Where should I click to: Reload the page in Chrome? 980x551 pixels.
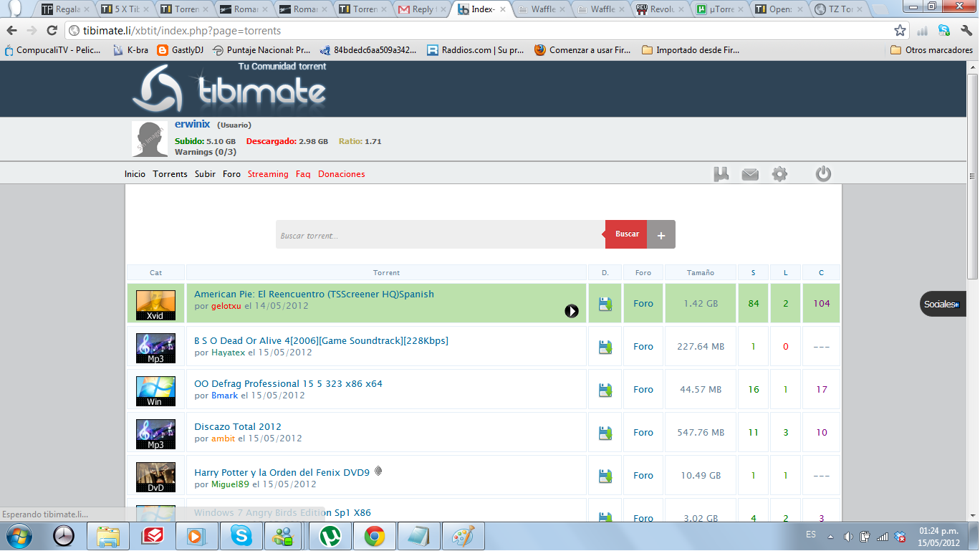coord(52,31)
